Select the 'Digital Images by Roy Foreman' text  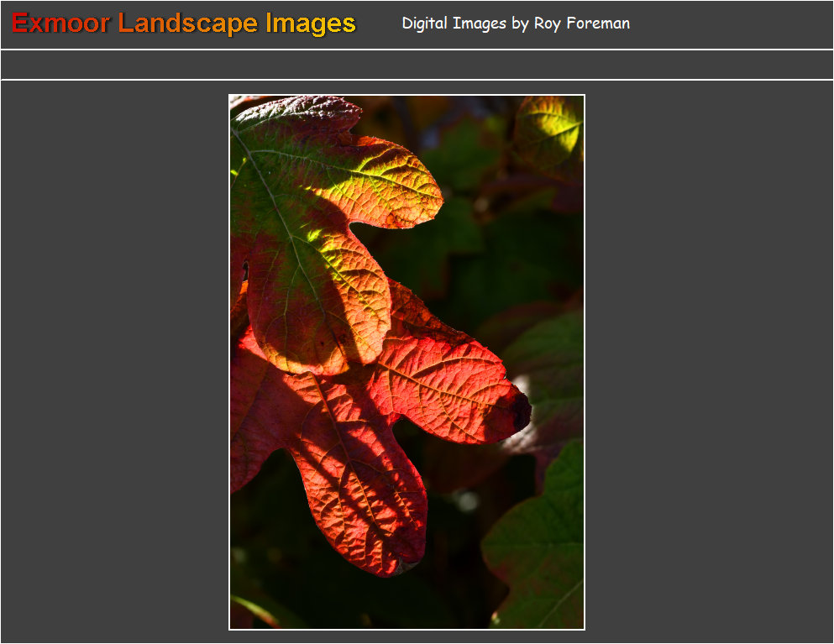click(x=516, y=24)
